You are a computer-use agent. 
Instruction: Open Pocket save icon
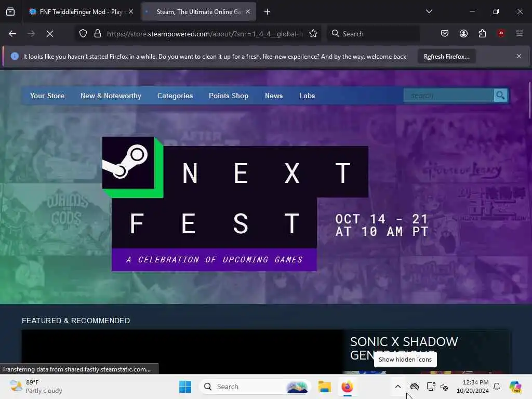[x=445, y=34]
